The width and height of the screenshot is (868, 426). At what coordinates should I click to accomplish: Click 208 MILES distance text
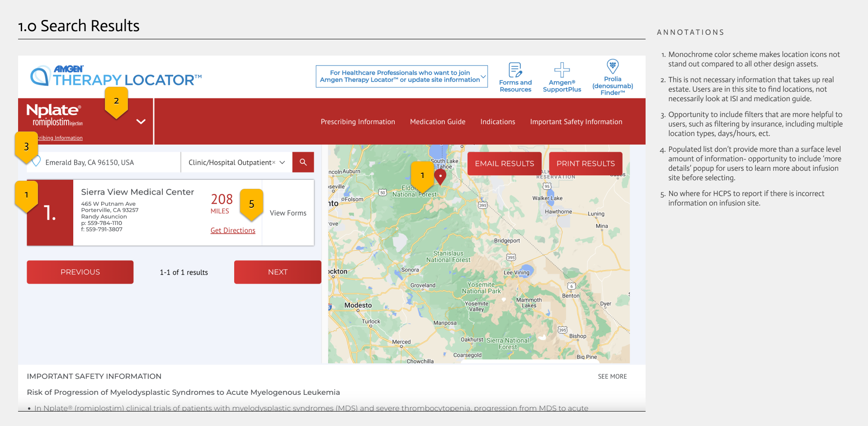(x=222, y=203)
